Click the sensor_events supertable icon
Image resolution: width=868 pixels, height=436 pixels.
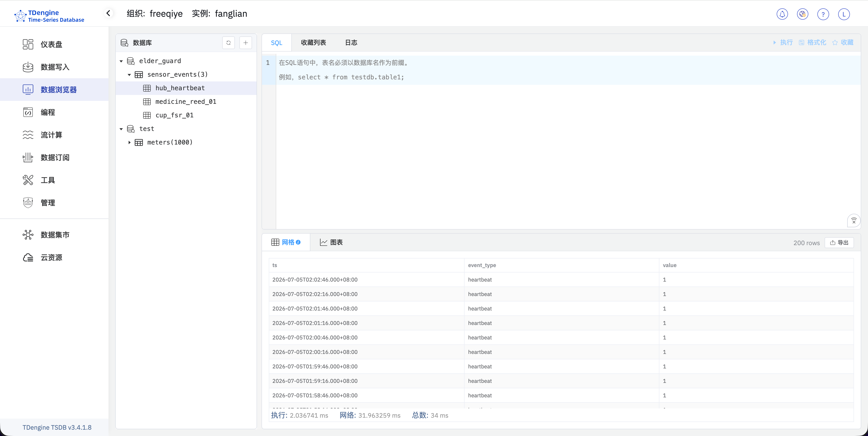click(x=139, y=75)
